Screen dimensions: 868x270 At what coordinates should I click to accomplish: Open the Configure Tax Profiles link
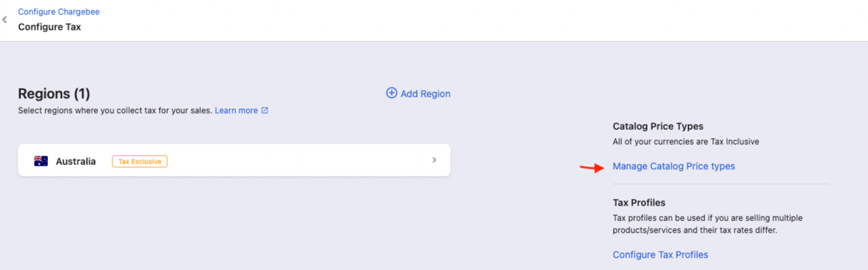[x=660, y=255]
